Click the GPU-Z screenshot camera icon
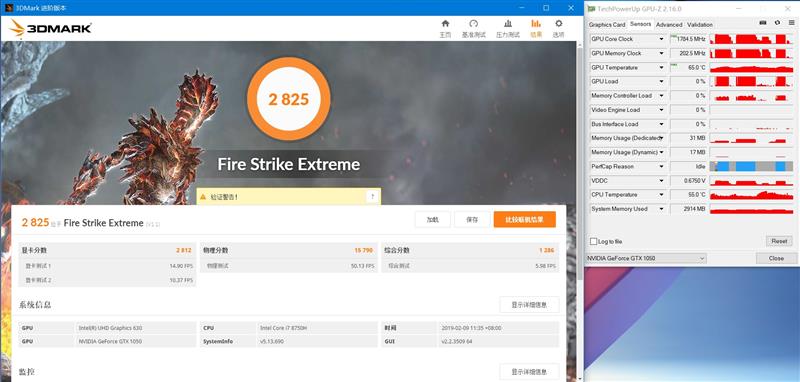 (763, 23)
